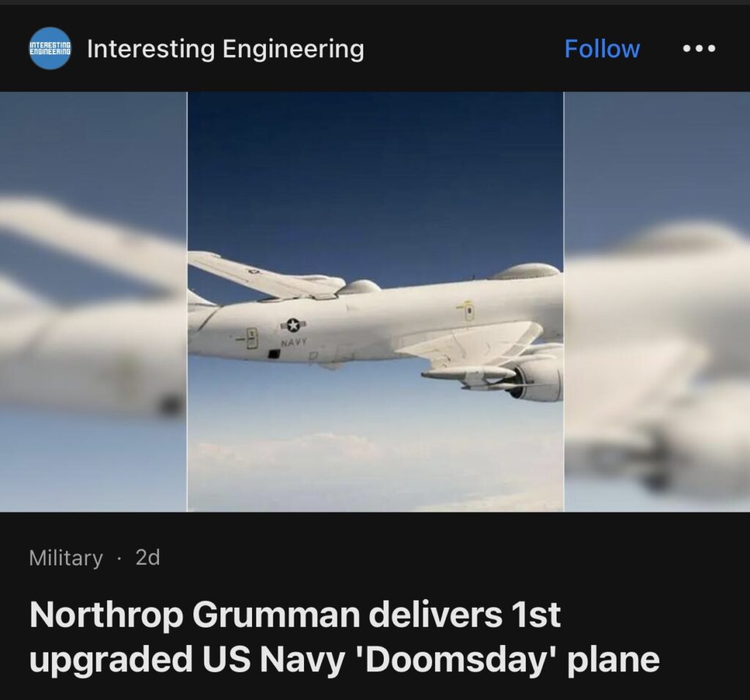Viewport: 750px width, 700px height.
Task: Click the 2d timestamp label
Action: [148, 557]
